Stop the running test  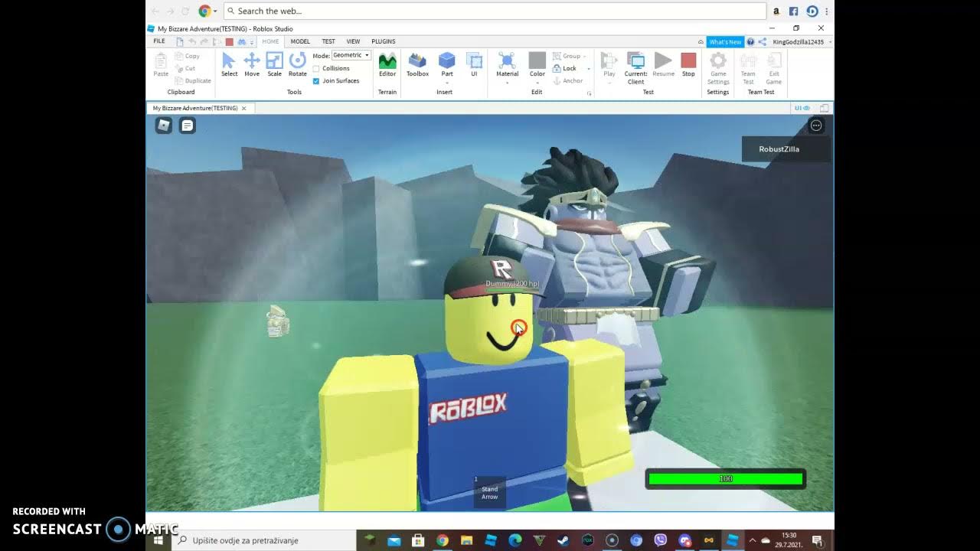(x=688, y=64)
